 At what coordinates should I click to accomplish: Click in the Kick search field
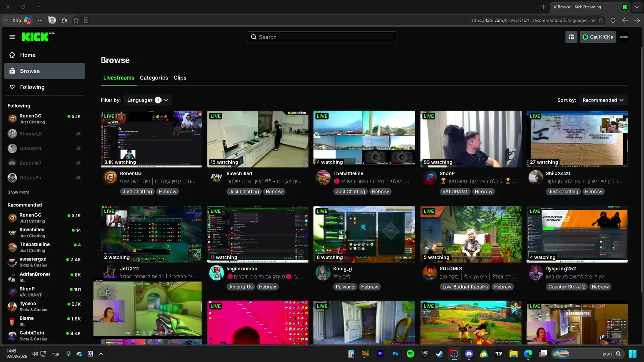click(x=322, y=37)
